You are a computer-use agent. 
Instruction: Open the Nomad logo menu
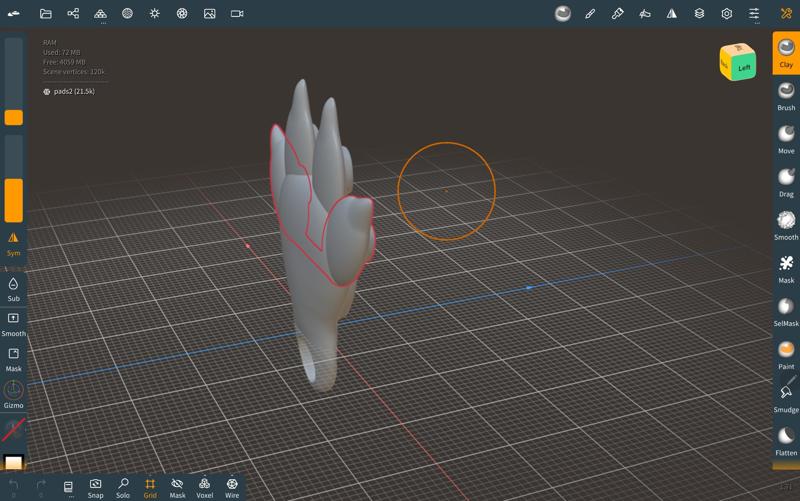[14, 14]
